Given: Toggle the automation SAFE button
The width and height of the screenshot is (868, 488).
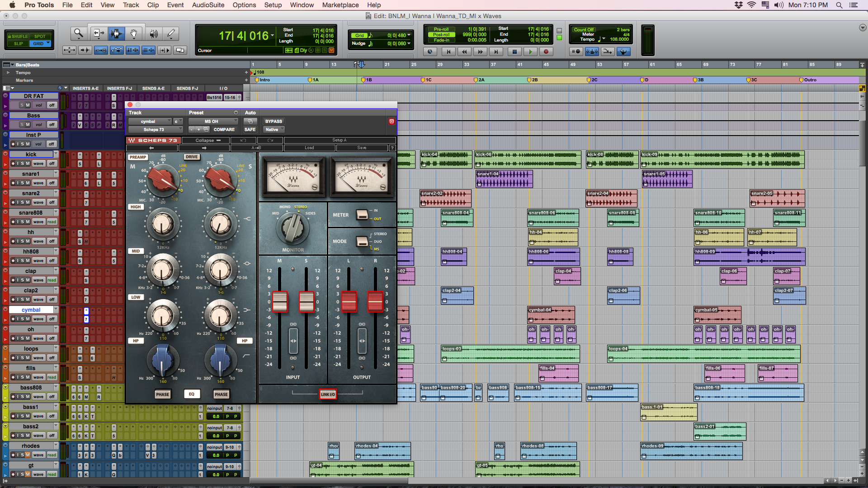Looking at the screenshot, I should (250, 130).
